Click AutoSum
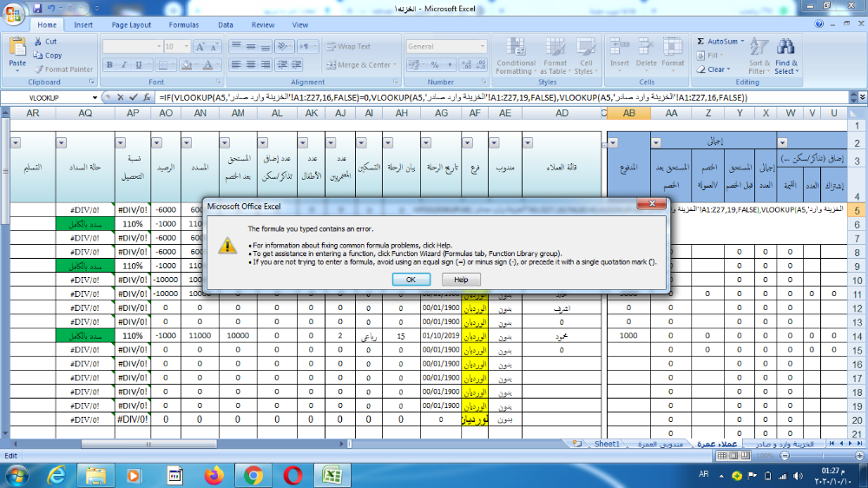The image size is (868, 488). tap(718, 42)
